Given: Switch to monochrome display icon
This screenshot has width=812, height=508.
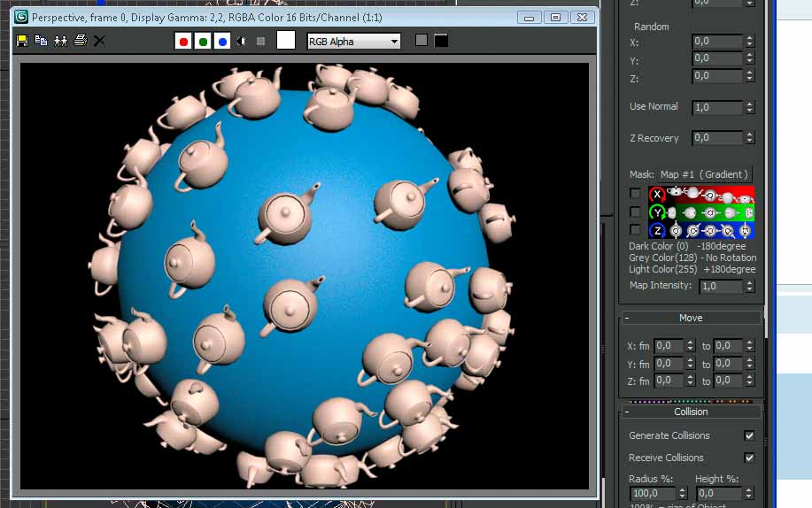Looking at the screenshot, I should click(260, 41).
